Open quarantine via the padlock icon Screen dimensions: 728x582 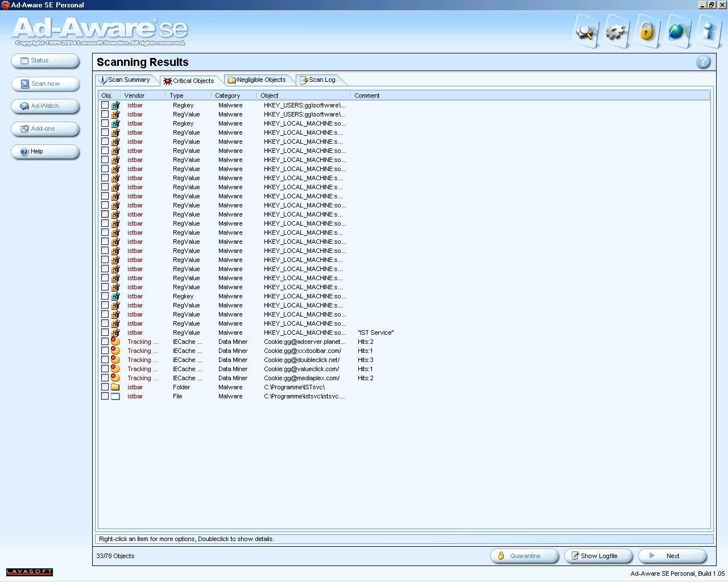point(647,32)
